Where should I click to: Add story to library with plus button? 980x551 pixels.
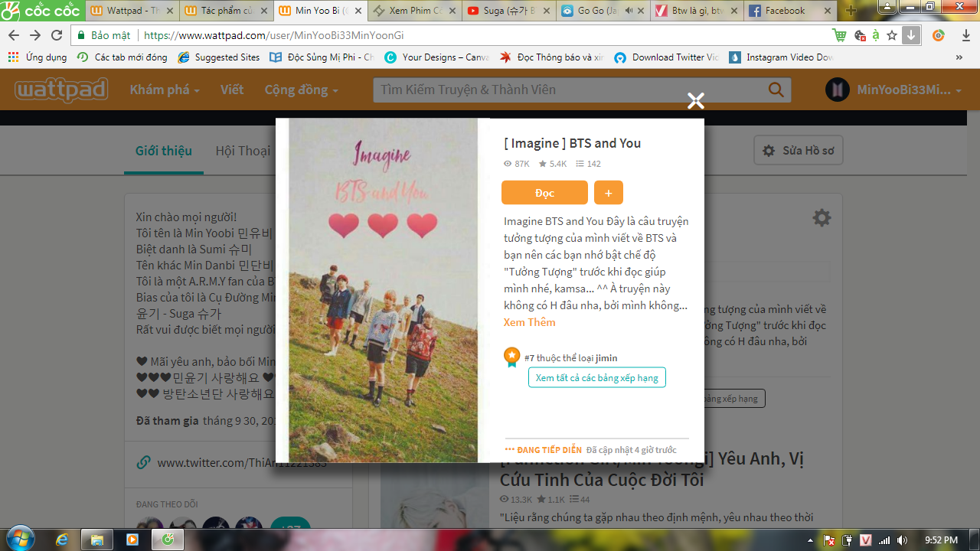pyautogui.click(x=609, y=193)
